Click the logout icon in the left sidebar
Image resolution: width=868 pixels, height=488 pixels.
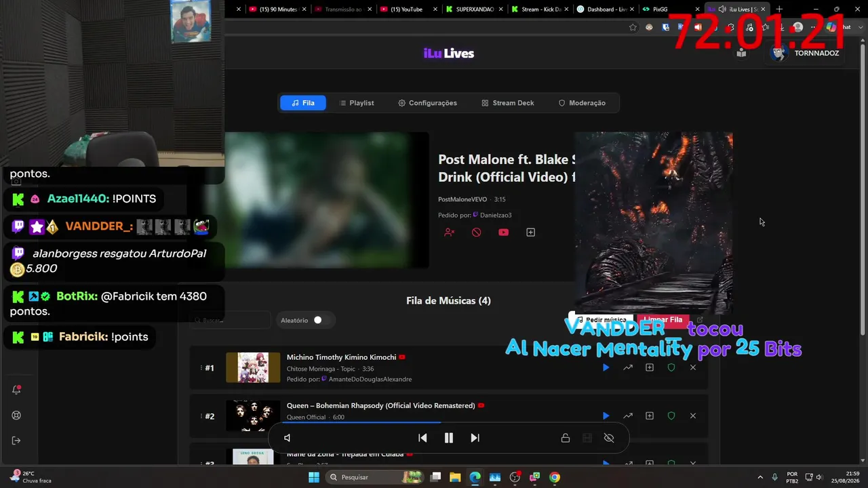[x=17, y=441]
